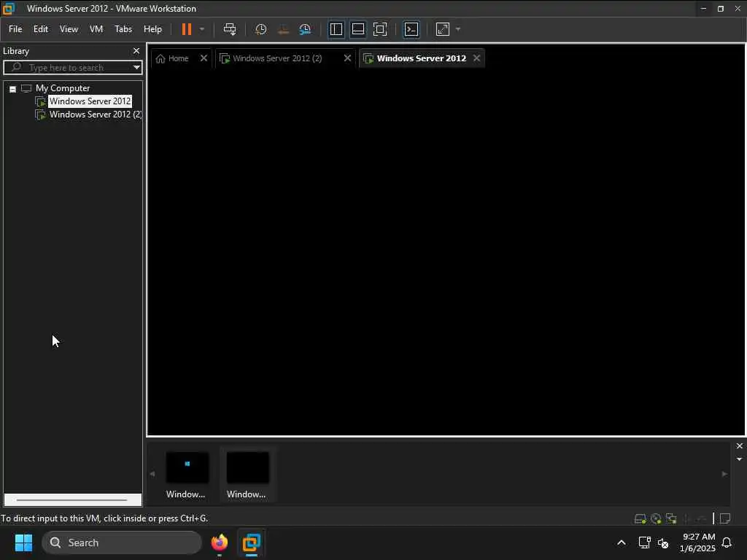This screenshot has width=747, height=560.
Task: Close the Windows Server 2012 (2) tab
Action: click(x=347, y=58)
